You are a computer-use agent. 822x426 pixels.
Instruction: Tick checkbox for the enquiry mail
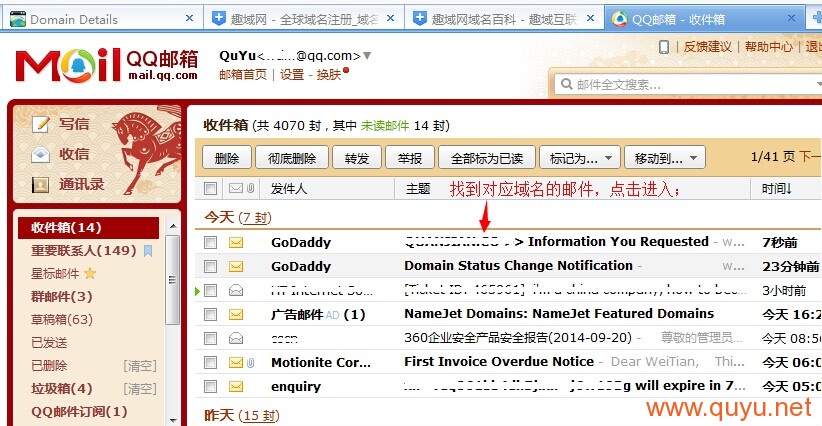tap(210, 387)
